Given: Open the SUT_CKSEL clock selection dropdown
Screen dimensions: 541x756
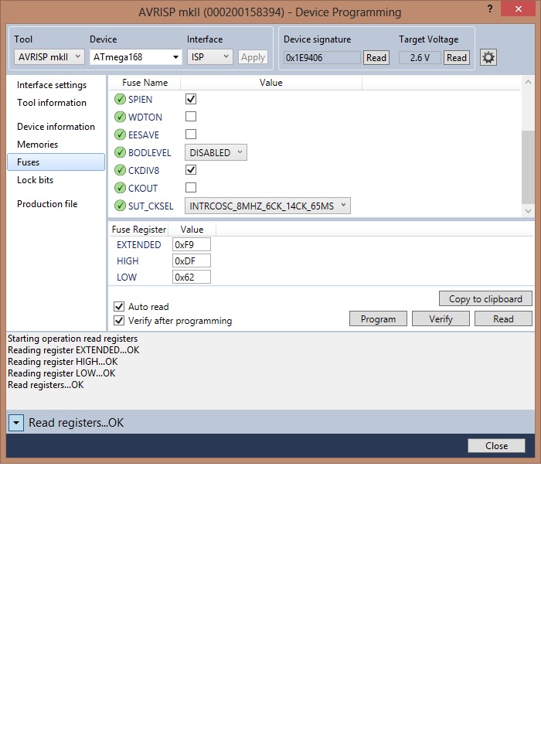Looking at the screenshot, I should [267, 206].
